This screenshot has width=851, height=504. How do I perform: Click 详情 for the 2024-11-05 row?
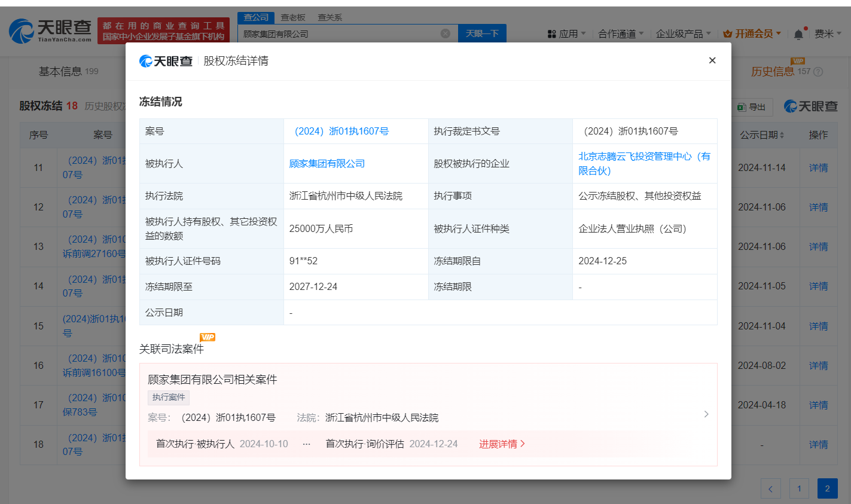pyautogui.click(x=818, y=286)
